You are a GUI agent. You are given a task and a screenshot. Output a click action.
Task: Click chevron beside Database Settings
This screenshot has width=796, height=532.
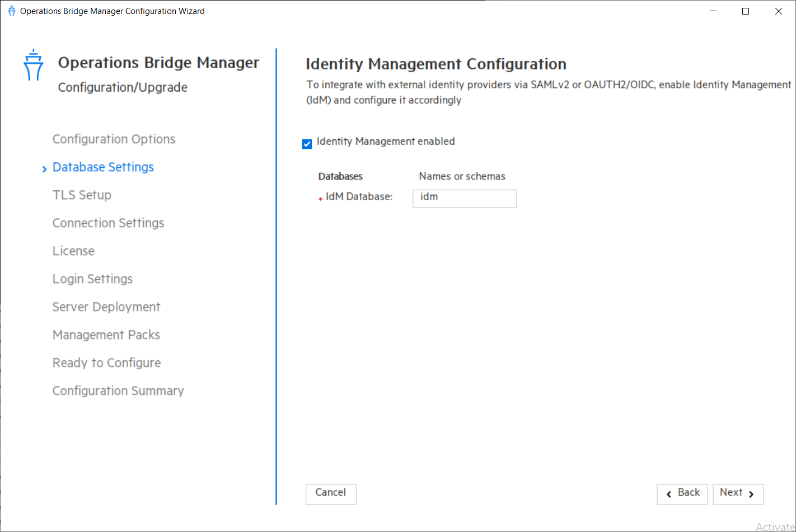44,169
